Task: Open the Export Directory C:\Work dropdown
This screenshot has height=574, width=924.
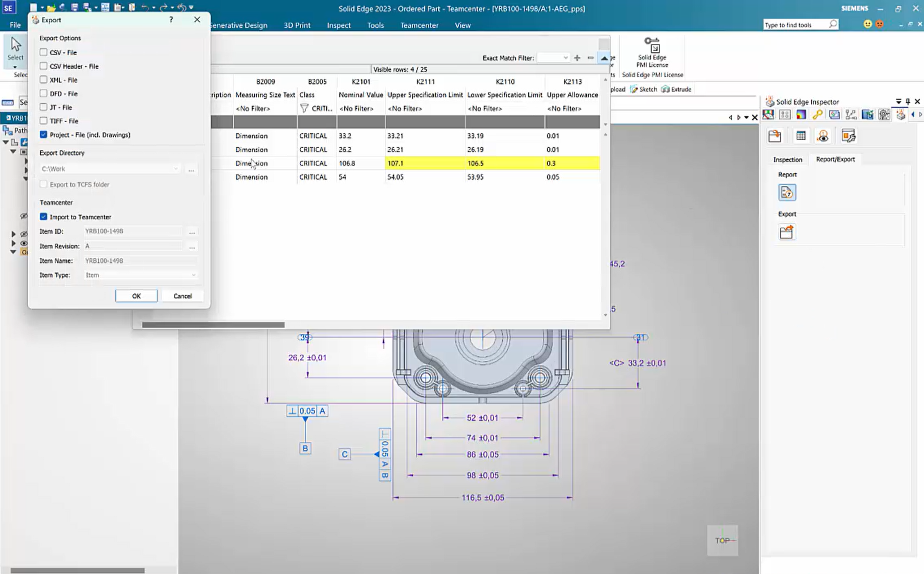Action: pos(175,169)
